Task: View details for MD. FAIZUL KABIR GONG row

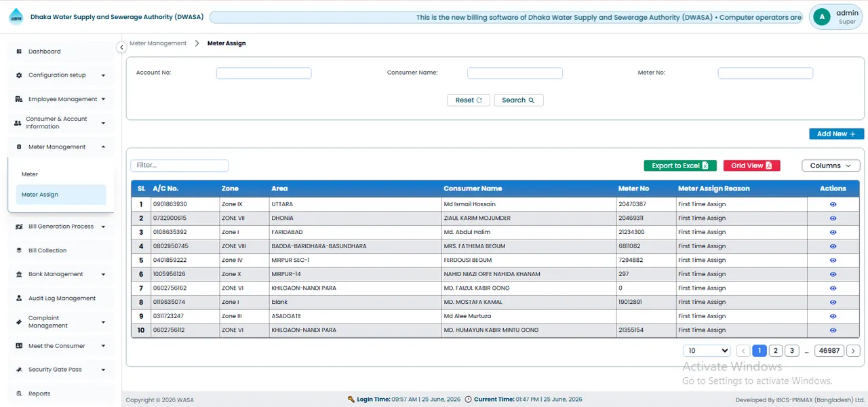Action: pos(833,288)
